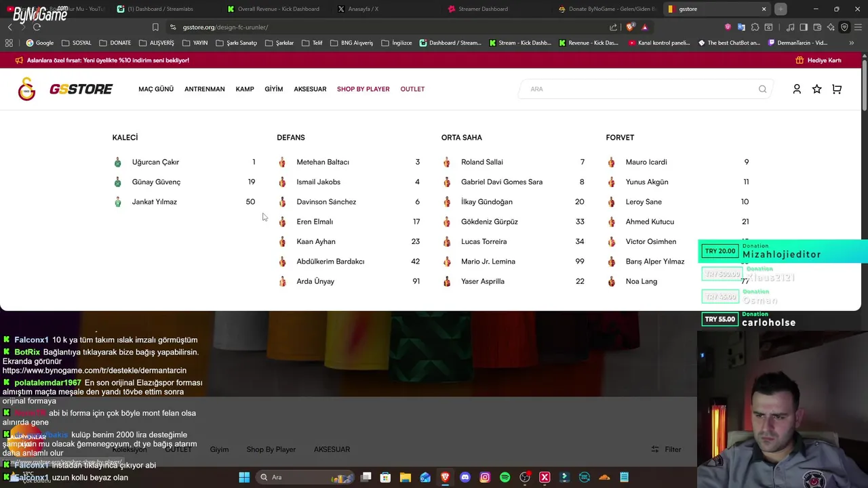Open the MAÇ GÜNÜ menu
Screen dimensions: 868x488
156,89
